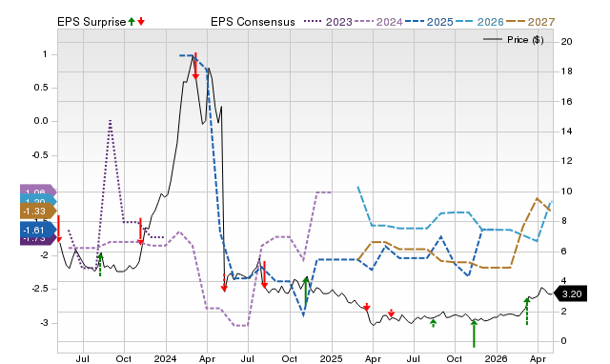Viewport: 610px width, 364px height.
Task: Click the 20 label on the price axis
Action: pyautogui.click(x=566, y=42)
